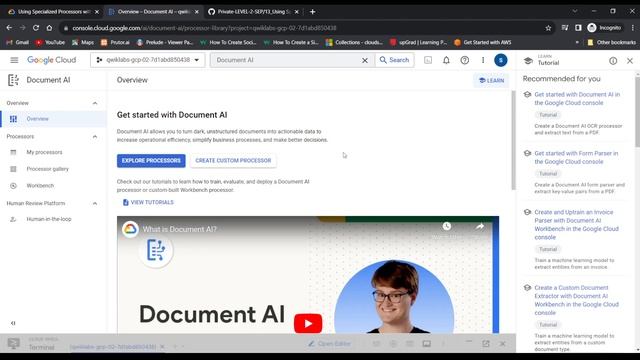Click EXPLORE PROCESSORS button

[151, 160]
